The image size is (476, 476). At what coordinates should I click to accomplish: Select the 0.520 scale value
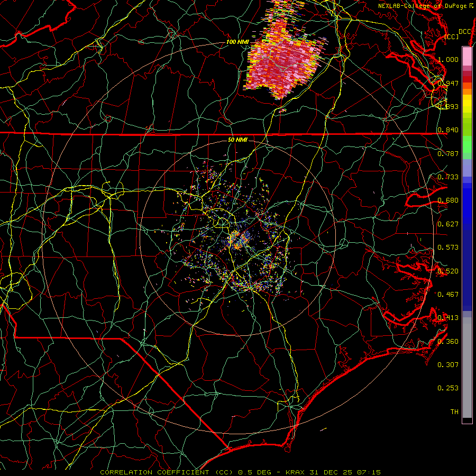(x=448, y=271)
